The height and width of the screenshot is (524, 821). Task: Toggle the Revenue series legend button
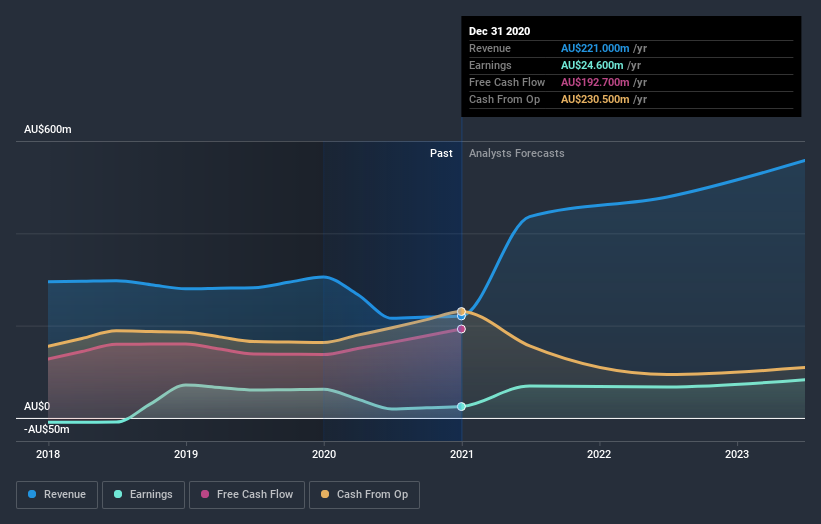tap(57, 495)
